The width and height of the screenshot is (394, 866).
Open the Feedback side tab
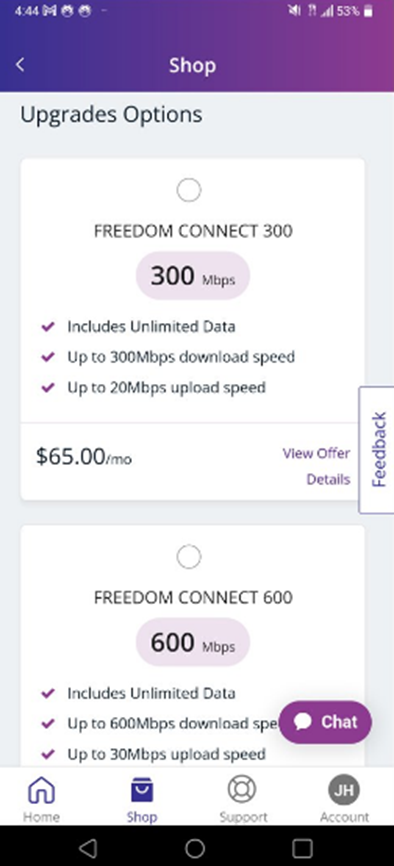pyautogui.click(x=377, y=450)
